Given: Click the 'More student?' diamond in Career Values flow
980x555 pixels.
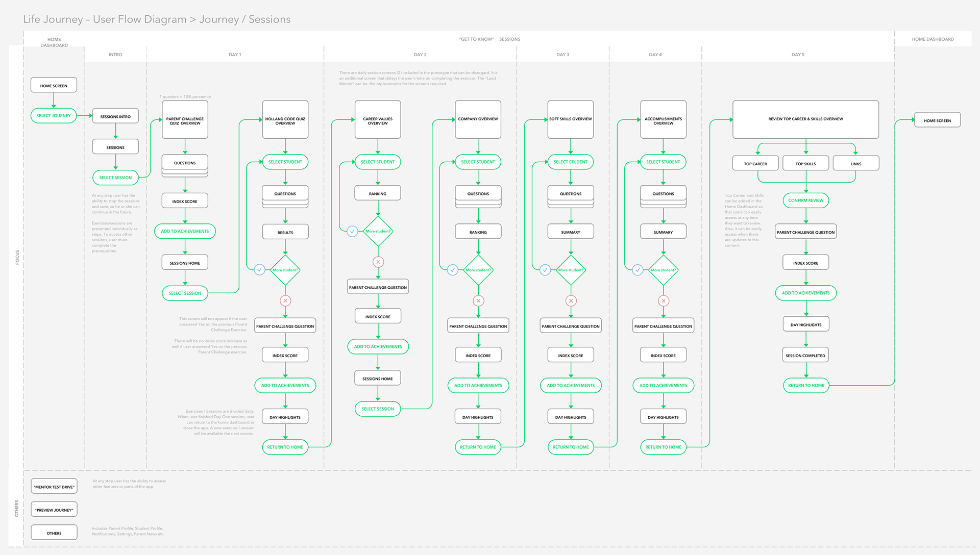Looking at the screenshot, I should tap(378, 231).
